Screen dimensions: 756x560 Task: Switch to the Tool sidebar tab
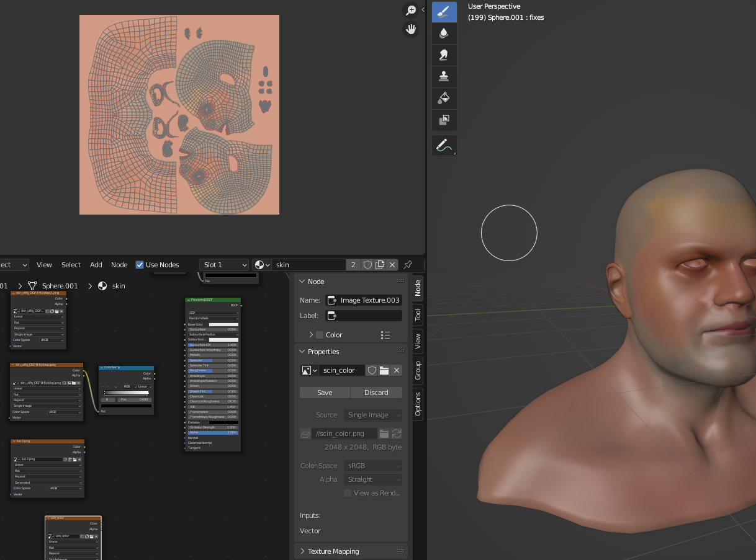point(418,314)
